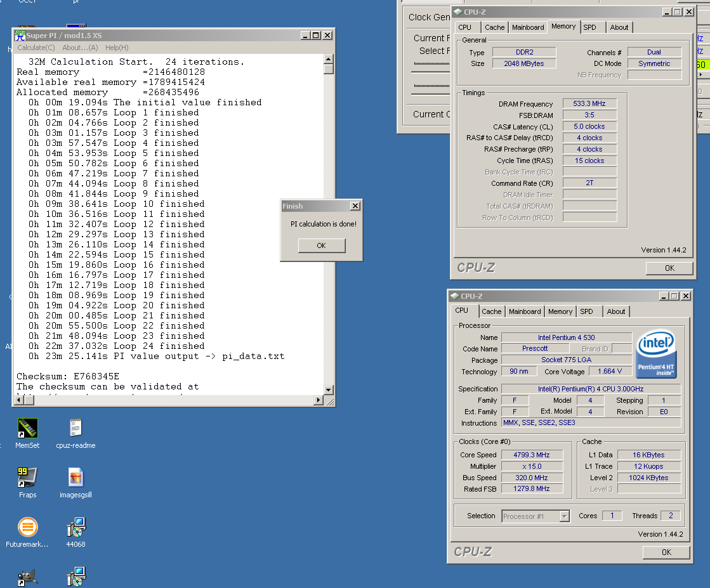
Task: Select Memory tab in lower CPU-Z window
Action: point(560,311)
